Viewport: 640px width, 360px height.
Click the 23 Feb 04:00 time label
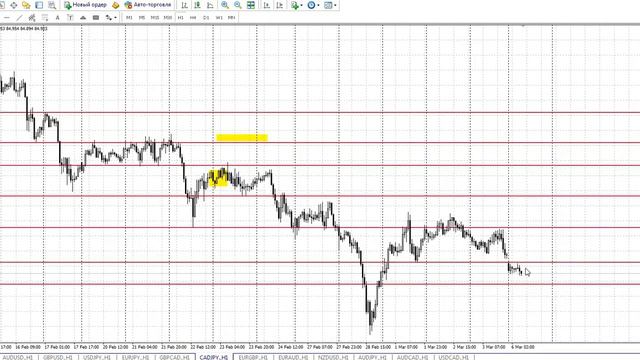pyautogui.click(x=233, y=347)
